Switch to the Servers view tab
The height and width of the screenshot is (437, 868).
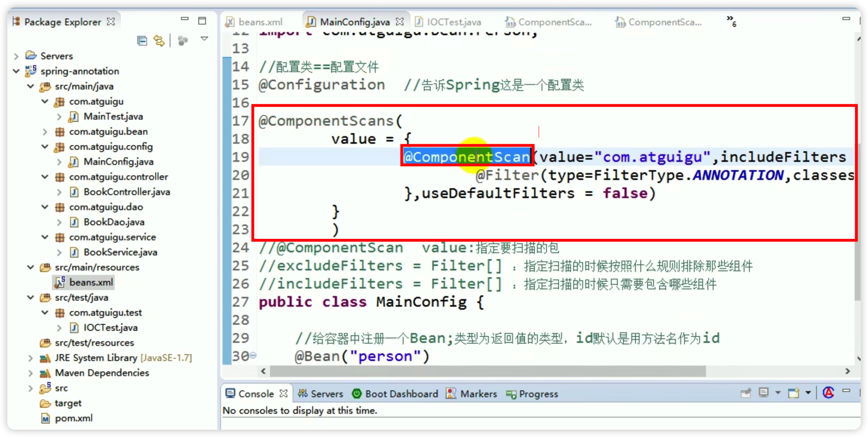point(320,394)
